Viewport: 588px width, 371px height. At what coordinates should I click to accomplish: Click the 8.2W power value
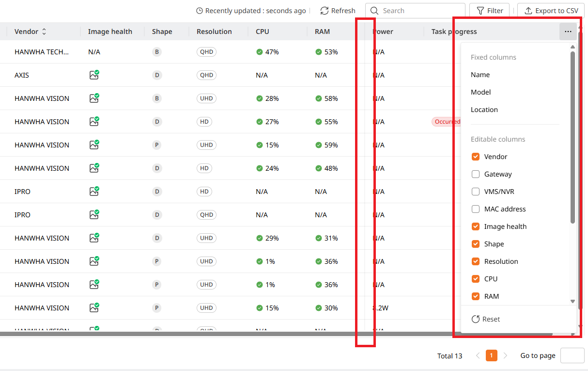(381, 308)
